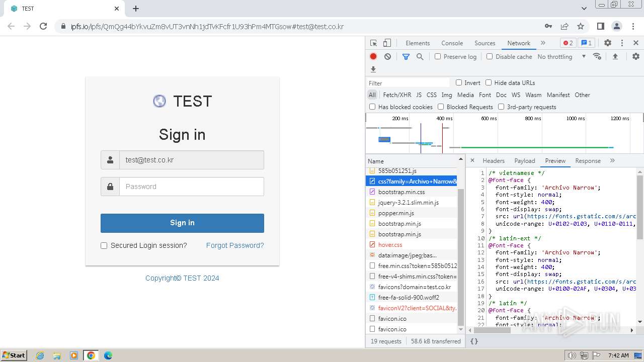The width and height of the screenshot is (644, 362).
Task: Open the Copyright TEST 2024 link
Action: 182,278
